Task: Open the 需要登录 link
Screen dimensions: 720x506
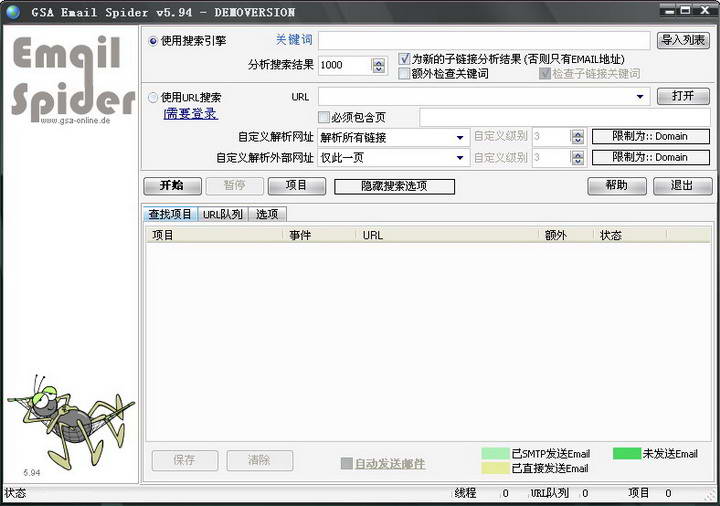Action: point(191,114)
